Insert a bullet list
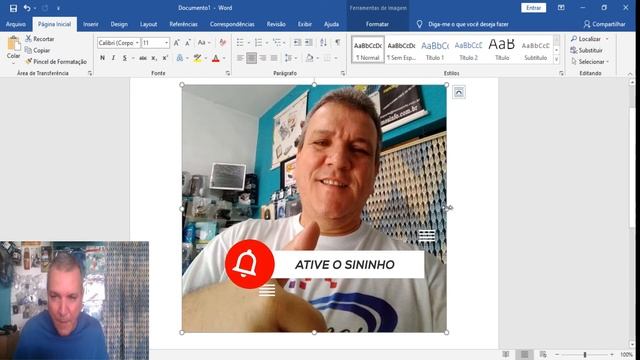This screenshot has height=360, width=640. (x=240, y=43)
